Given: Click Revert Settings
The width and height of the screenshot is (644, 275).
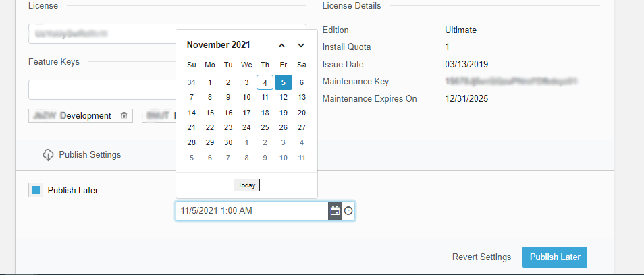Looking at the screenshot, I should point(482,257).
